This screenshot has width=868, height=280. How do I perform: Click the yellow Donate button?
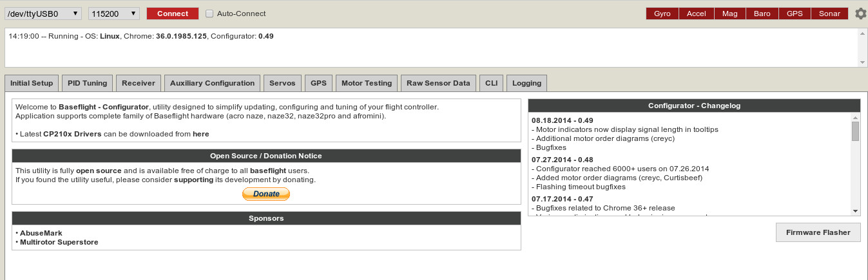point(266,194)
